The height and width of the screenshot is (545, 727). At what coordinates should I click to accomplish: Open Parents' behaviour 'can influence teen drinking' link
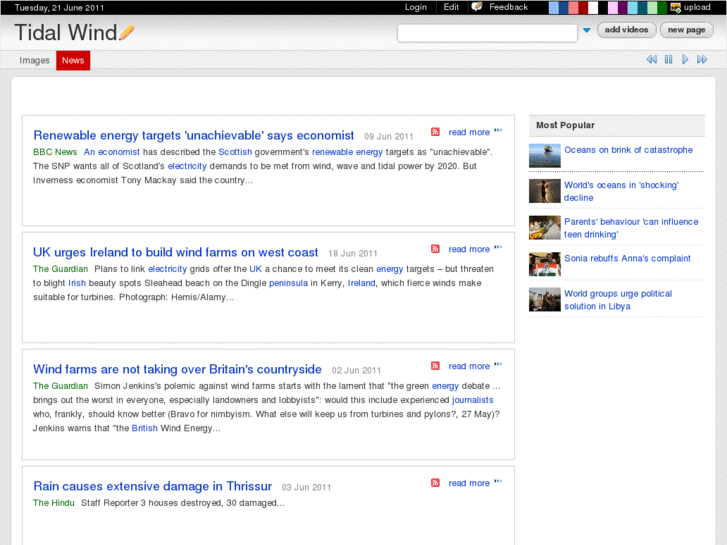point(631,228)
